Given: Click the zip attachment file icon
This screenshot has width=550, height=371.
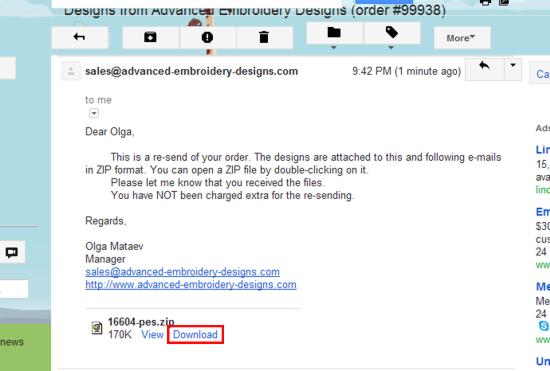Looking at the screenshot, I should tap(97, 328).
